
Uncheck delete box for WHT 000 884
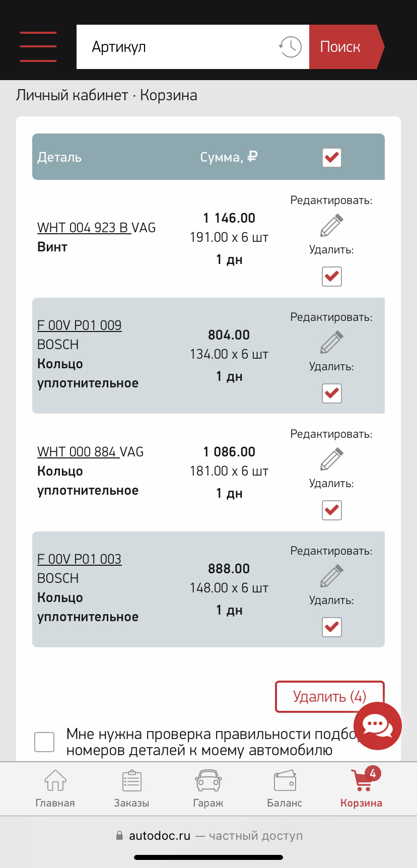(x=331, y=510)
